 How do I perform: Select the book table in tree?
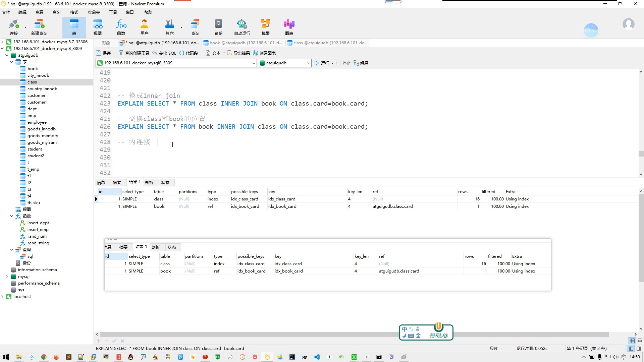point(33,69)
